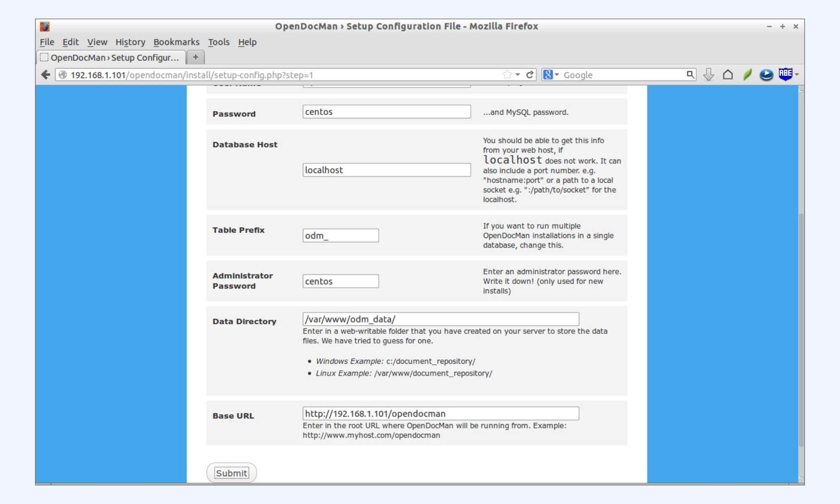The image size is (840, 504).
Task: Open the Tools menu
Action: coord(219,42)
